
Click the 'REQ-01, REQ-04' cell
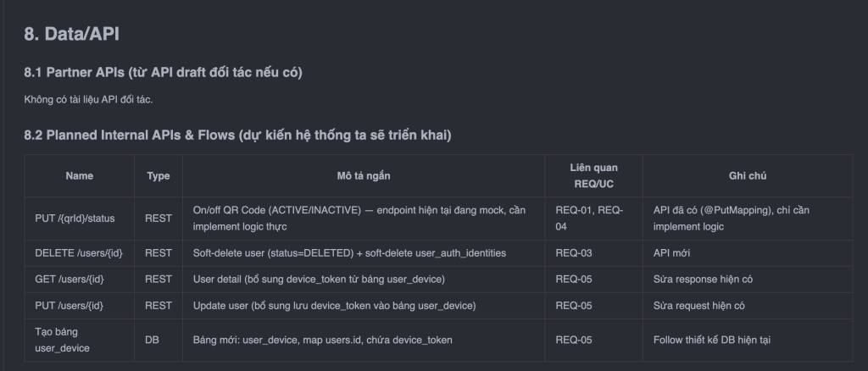point(590,219)
